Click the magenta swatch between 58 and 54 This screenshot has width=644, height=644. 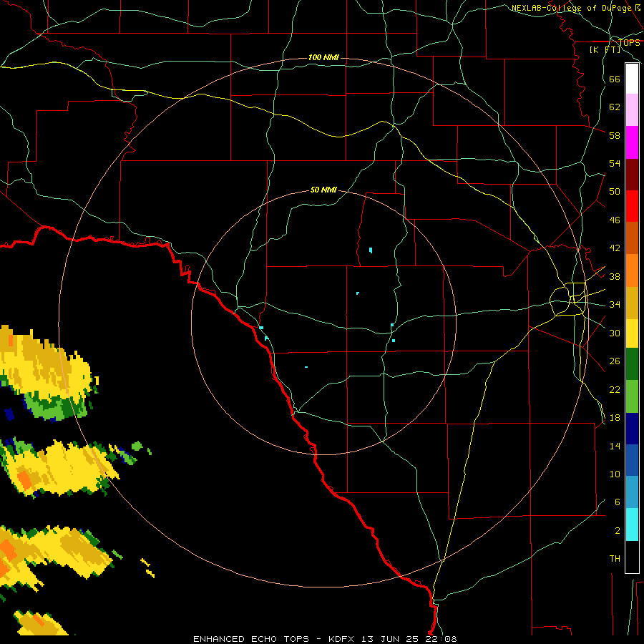tap(632, 142)
